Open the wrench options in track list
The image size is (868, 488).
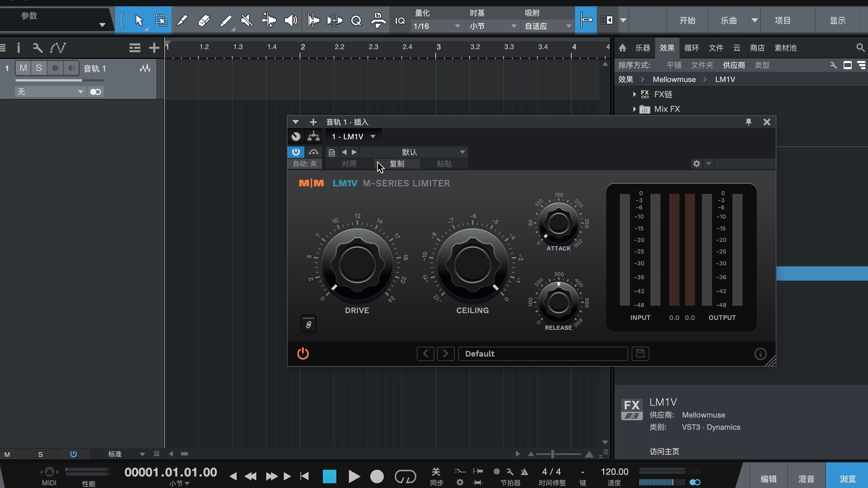coord(38,47)
